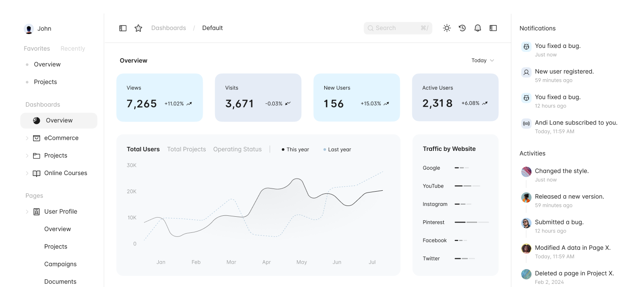644x287 pixels.
Task: Select the Recently tab in sidebar
Action: tap(72, 49)
